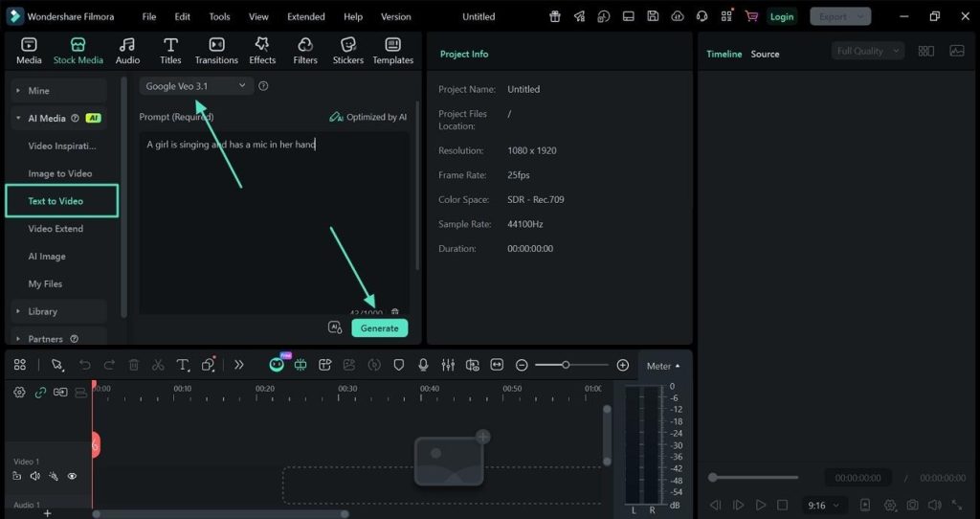The image size is (980, 519).
Task: Open the 9:16 aspect ratio dropdown
Action: click(824, 505)
